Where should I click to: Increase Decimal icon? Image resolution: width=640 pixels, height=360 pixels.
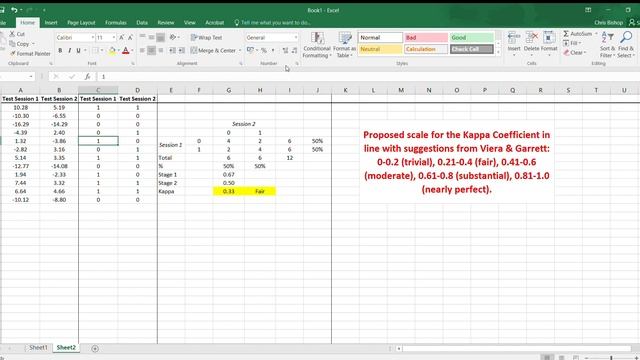(285, 51)
